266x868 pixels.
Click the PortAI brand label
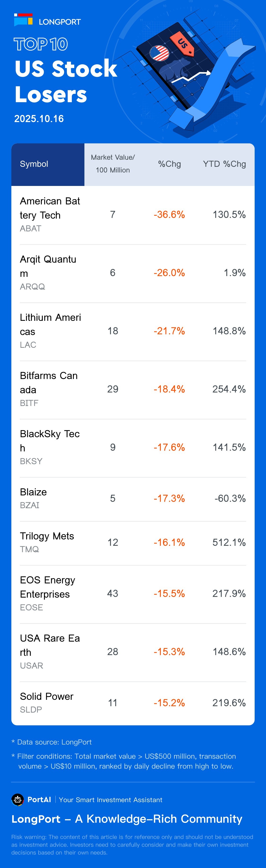(39, 800)
